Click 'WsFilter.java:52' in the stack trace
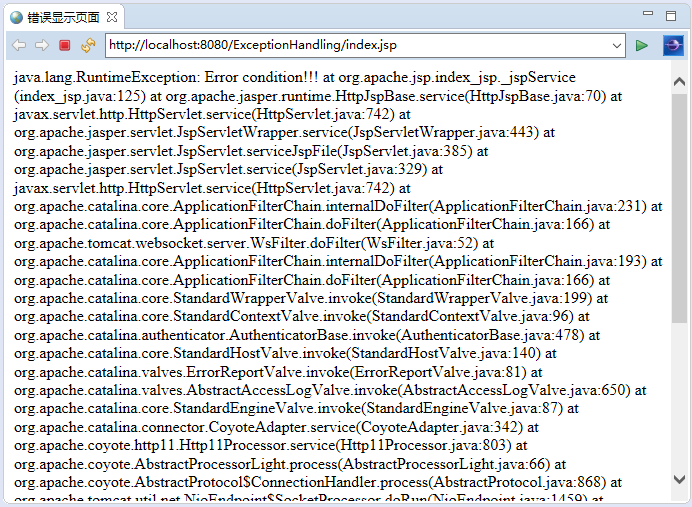692x507 pixels. 420,243
